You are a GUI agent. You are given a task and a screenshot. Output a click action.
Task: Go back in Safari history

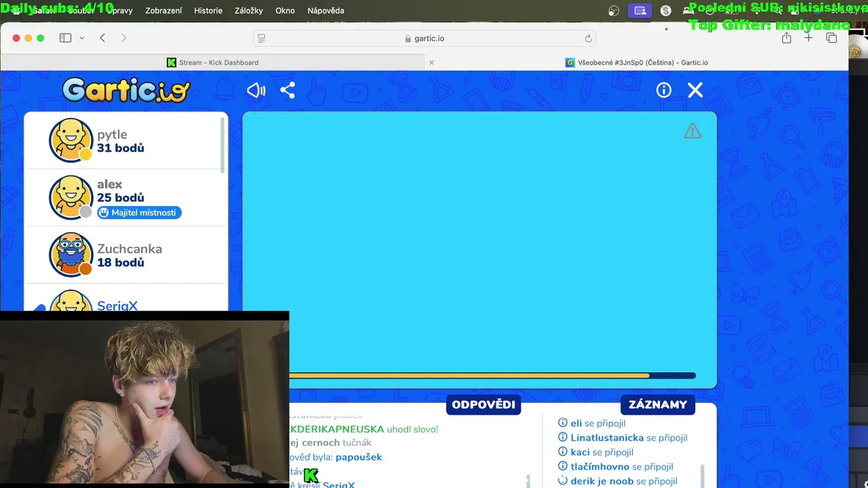[102, 38]
